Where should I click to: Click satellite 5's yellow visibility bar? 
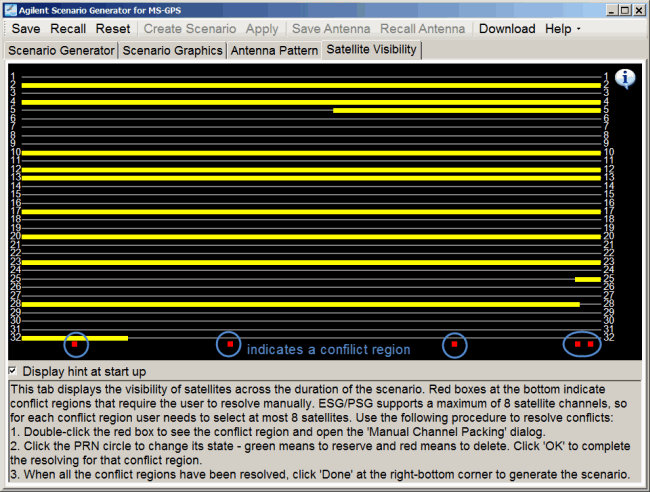coord(466,110)
